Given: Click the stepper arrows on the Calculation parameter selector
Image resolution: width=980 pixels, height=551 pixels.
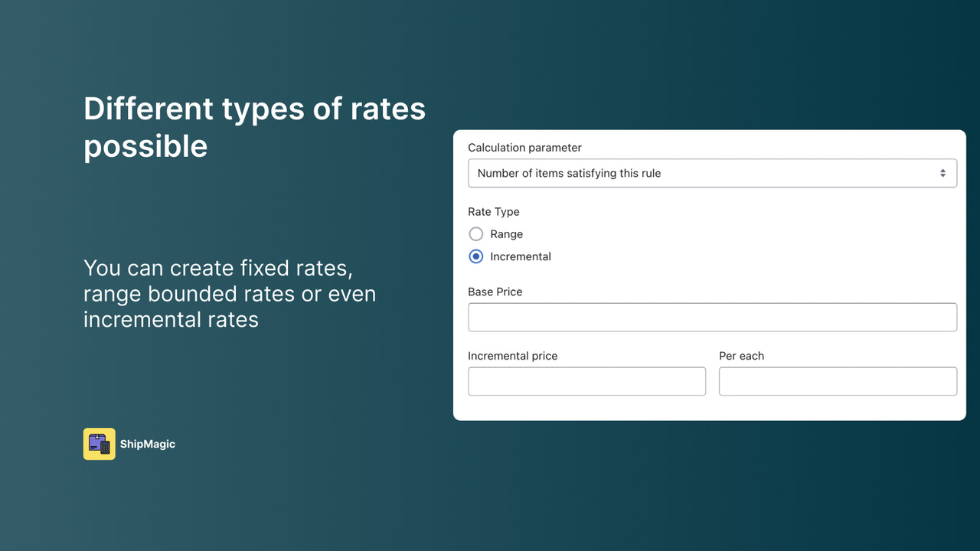Looking at the screenshot, I should 942,173.
